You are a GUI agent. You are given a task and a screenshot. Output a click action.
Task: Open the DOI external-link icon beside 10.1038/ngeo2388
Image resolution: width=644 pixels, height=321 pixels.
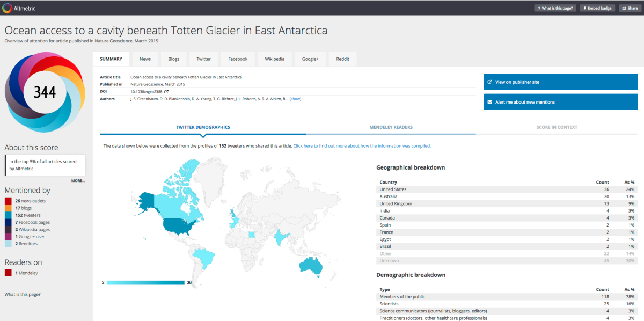point(166,91)
